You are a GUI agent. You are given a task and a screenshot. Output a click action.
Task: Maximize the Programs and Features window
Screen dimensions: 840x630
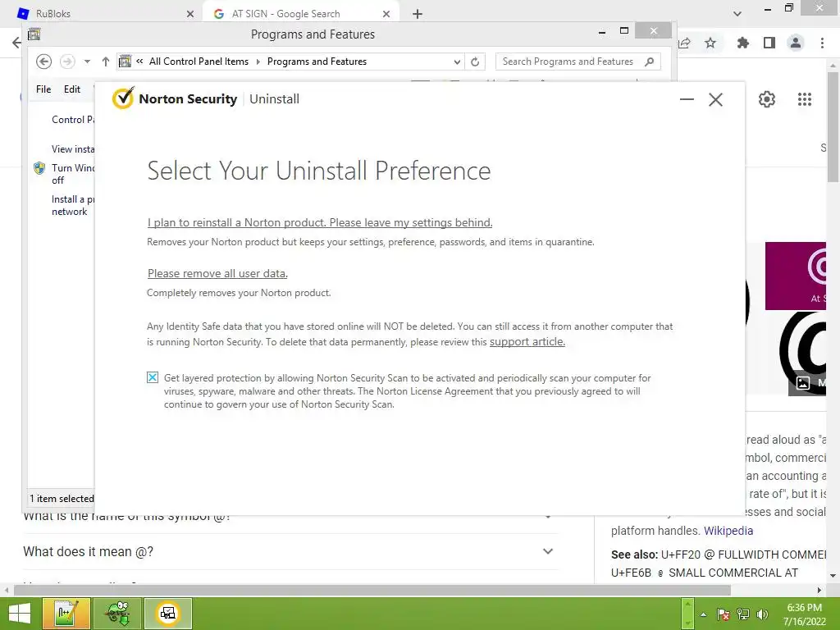coord(624,30)
